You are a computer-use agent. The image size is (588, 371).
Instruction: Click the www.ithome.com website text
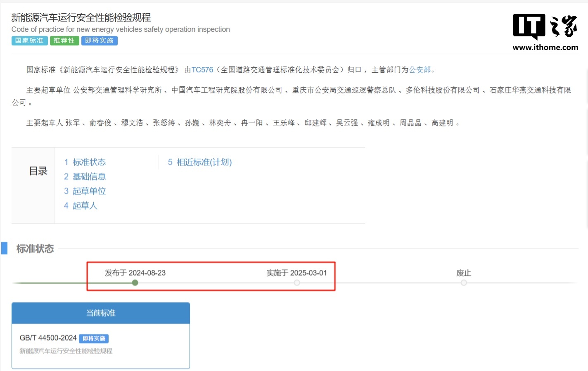(x=545, y=48)
